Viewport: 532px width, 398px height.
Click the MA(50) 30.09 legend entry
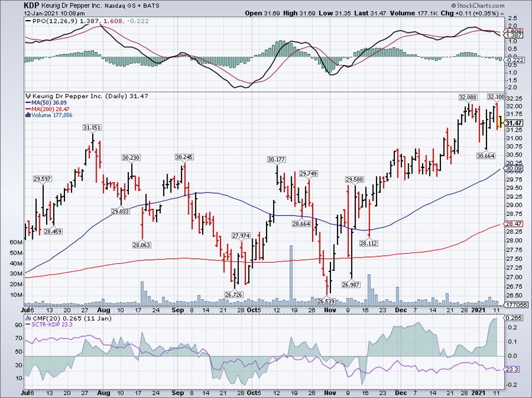click(x=46, y=103)
